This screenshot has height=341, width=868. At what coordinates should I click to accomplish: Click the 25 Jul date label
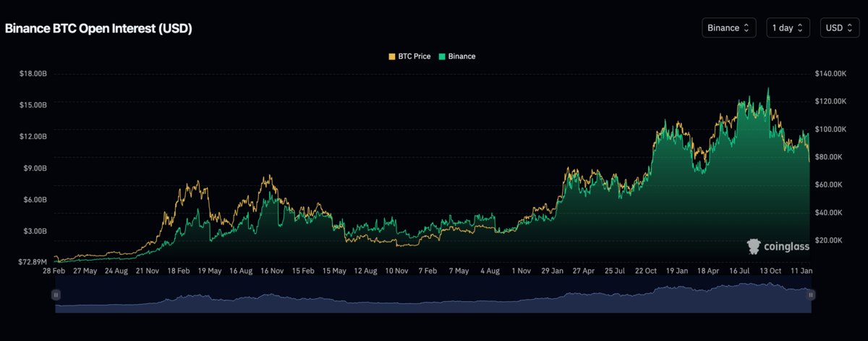tap(614, 271)
